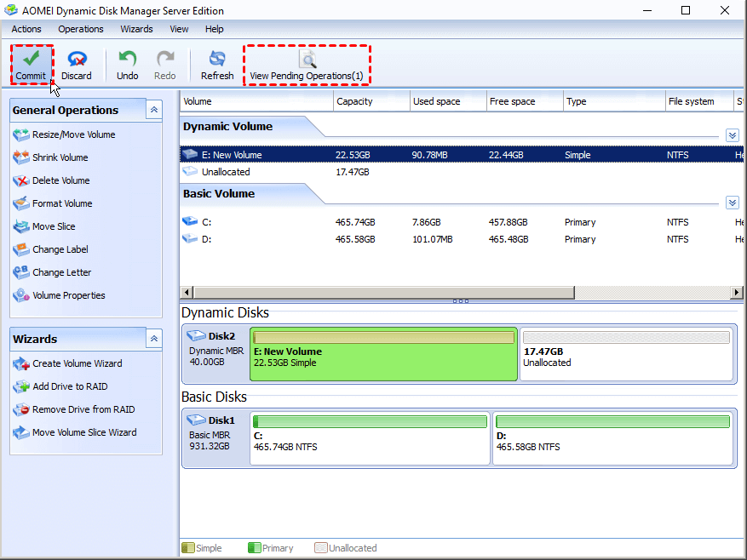
Task: Click Volume Properties link
Action: pyautogui.click(x=68, y=295)
